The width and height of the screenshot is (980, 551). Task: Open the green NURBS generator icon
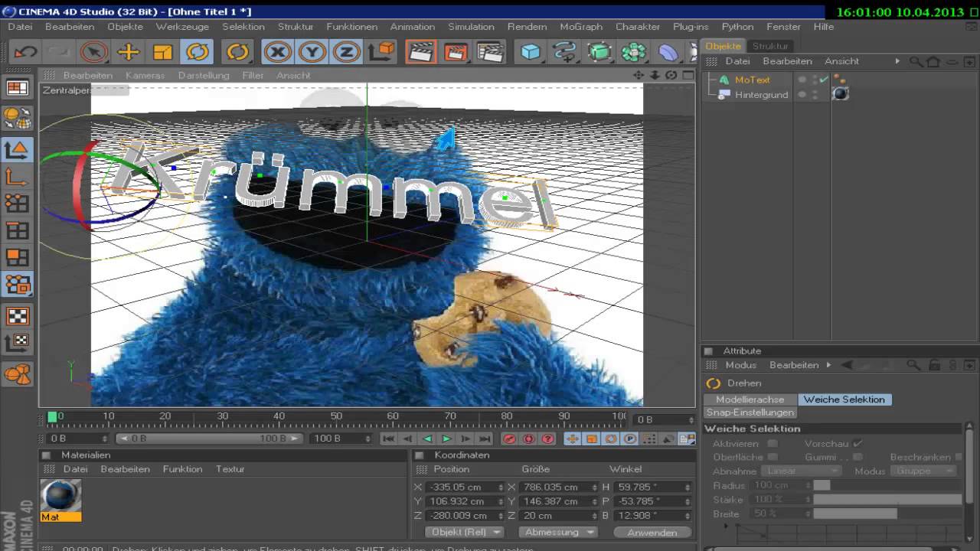pos(599,52)
